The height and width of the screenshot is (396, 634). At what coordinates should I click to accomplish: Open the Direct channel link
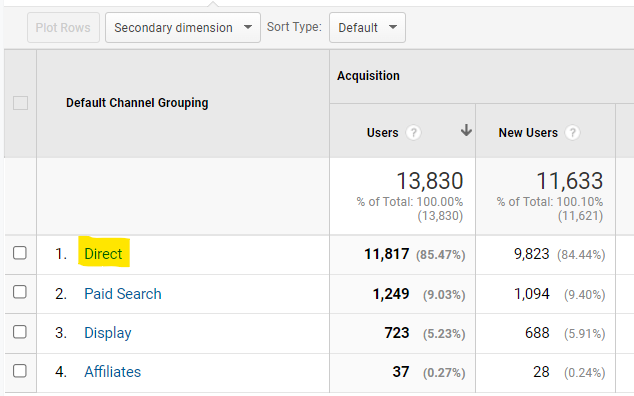point(103,254)
